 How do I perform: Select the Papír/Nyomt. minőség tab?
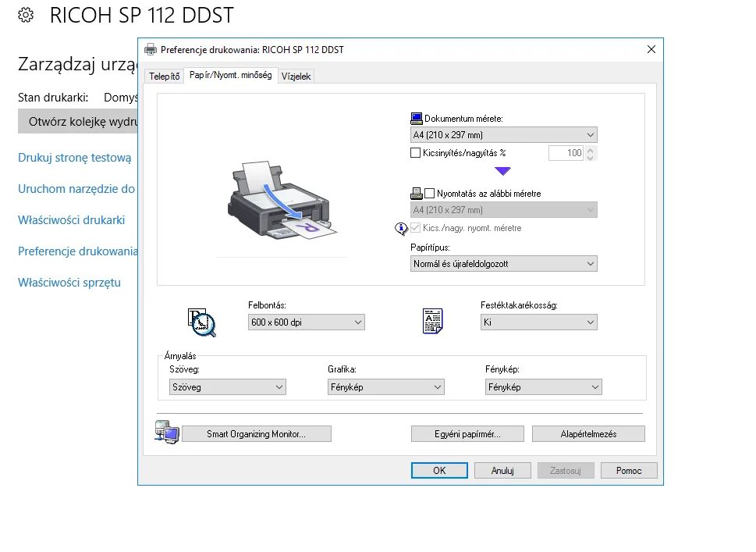click(x=230, y=75)
